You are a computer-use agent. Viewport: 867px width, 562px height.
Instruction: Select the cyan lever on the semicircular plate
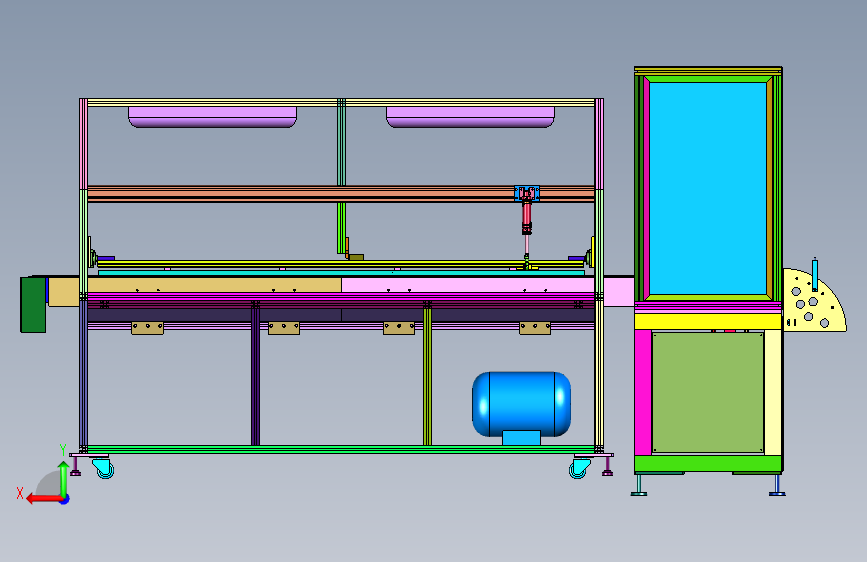pyautogui.click(x=814, y=274)
